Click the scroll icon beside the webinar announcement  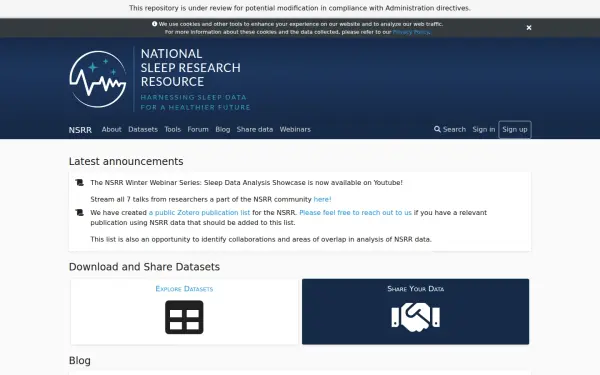click(80, 183)
